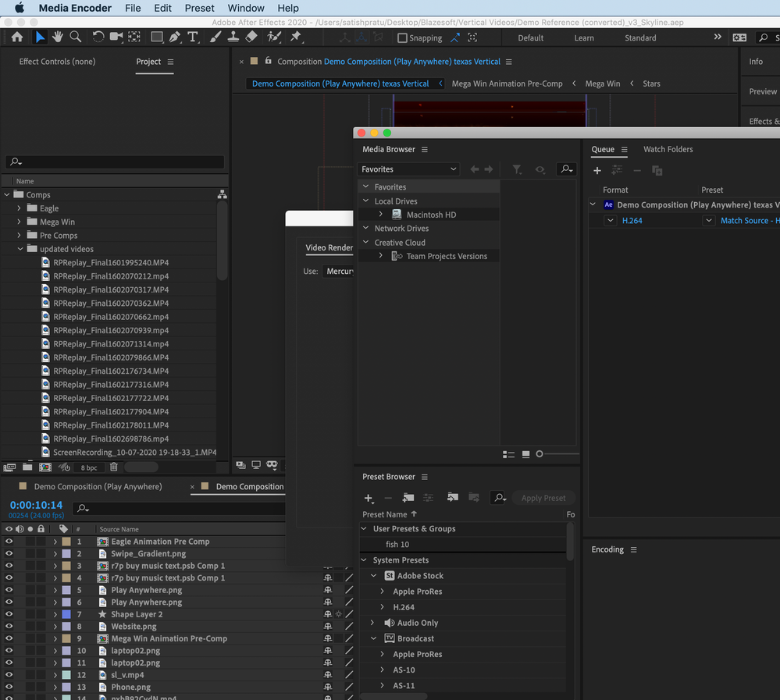Click the Home icon in toolbar
This screenshot has height=700, width=780.
click(17, 37)
